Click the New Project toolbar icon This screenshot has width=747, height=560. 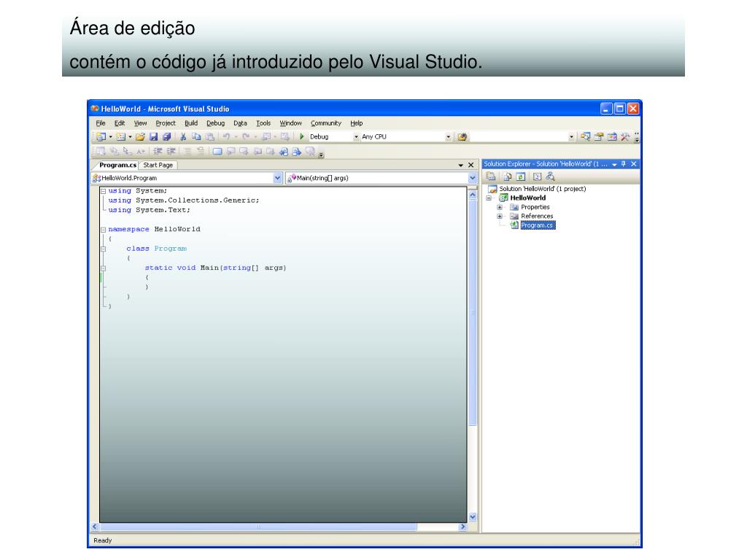(101, 137)
